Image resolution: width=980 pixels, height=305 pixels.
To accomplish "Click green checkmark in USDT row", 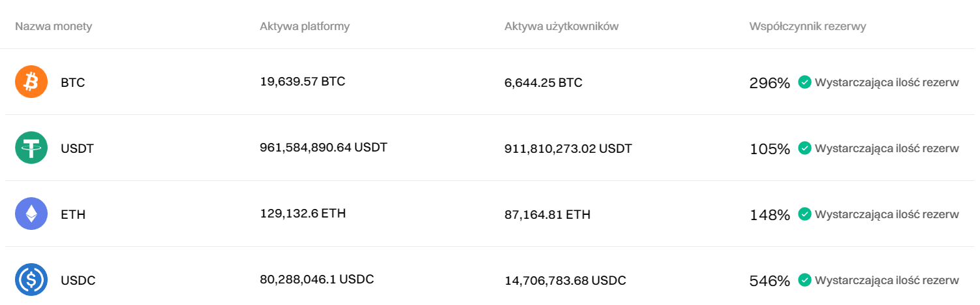I will [x=805, y=148].
